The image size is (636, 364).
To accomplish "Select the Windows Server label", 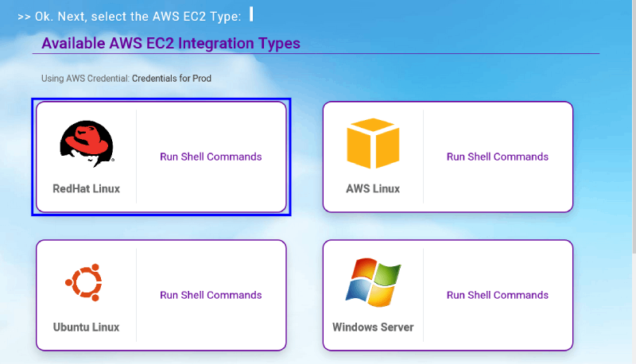I will pyautogui.click(x=373, y=327).
